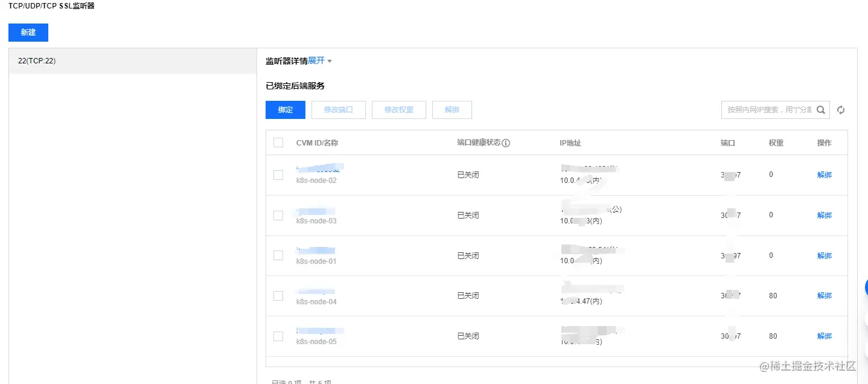Viewport: 868px width, 384px height.
Task: Unbind k8s-node-01 via 解绑 link
Action: (825, 256)
